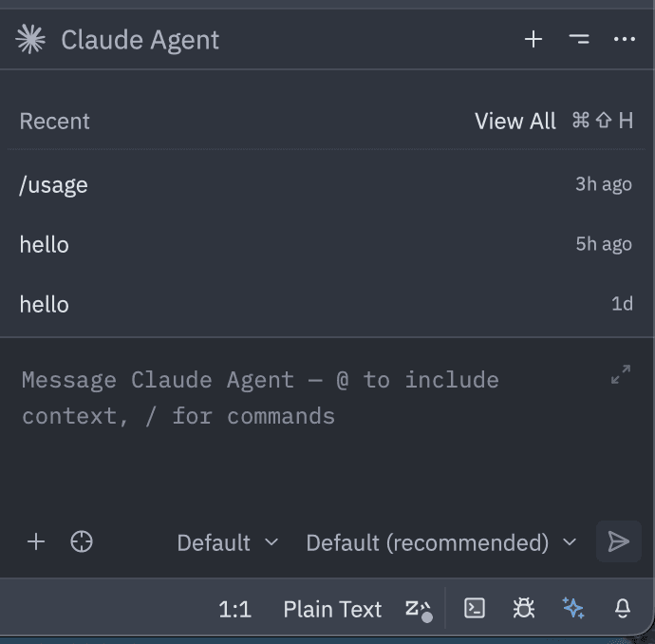Viewport: 655px width, 644px height.
Task: Open the agent panel options menu
Action: (x=579, y=39)
